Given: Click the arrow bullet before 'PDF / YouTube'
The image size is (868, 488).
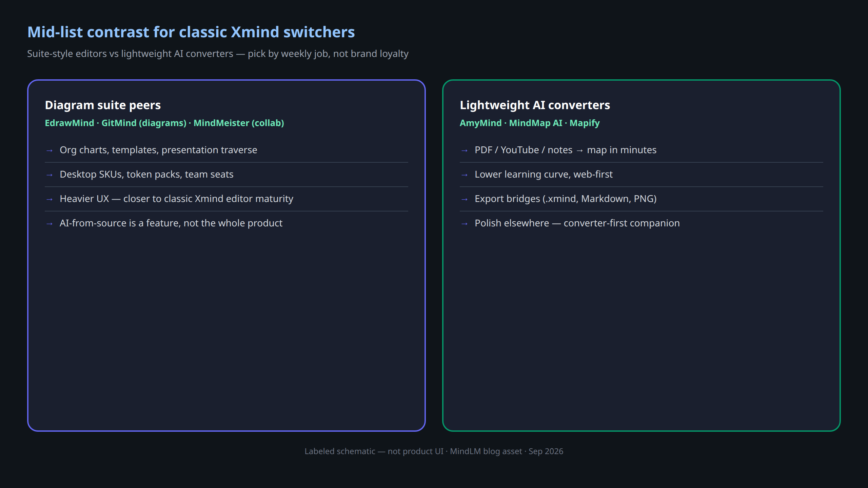Looking at the screenshot, I should click(465, 150).
